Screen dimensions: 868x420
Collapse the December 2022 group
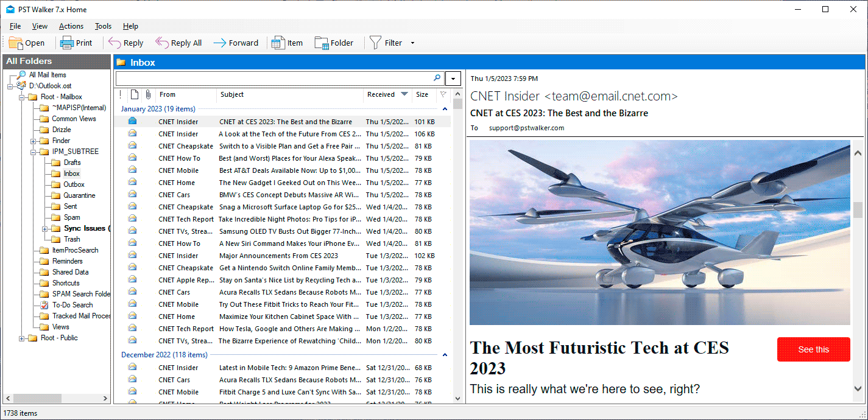coord(445,355)
